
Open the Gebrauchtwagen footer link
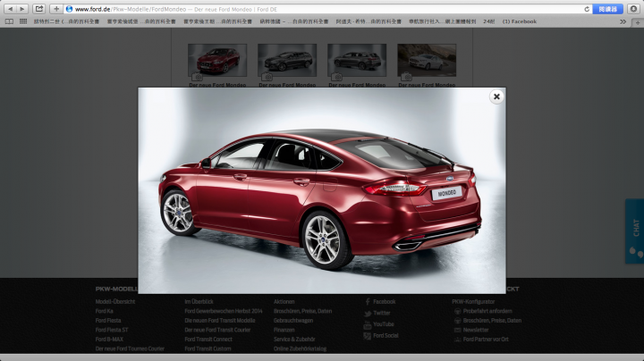[293, 321]
